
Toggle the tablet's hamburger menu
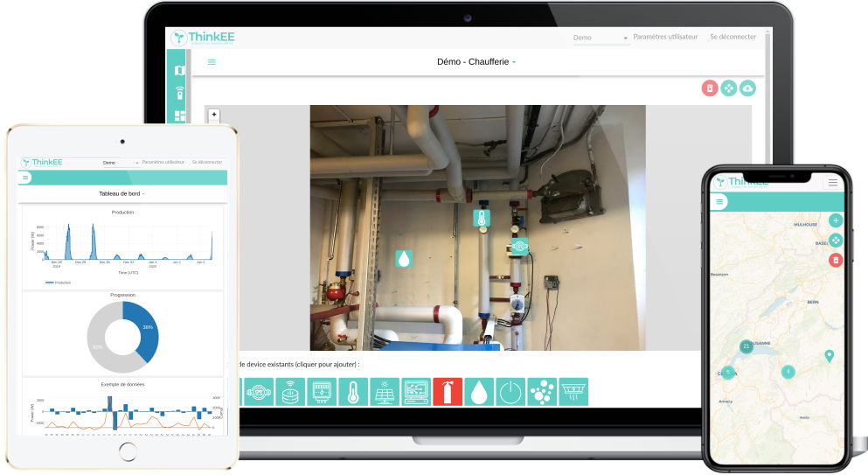[x=26, y=178]
